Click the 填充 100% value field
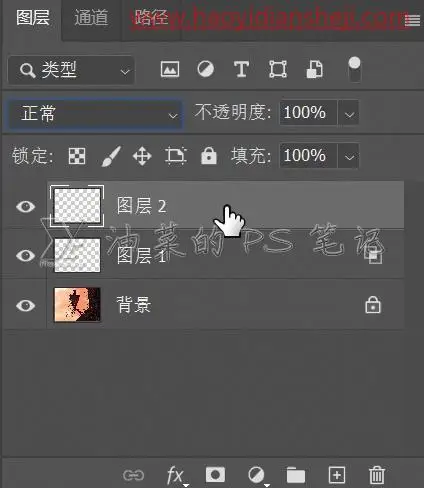Screen dimensions: 424x488 [308, 156]
